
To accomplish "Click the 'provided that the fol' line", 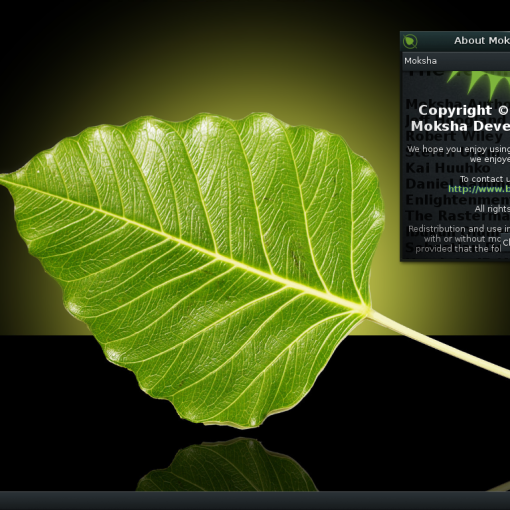I will 458,249.
